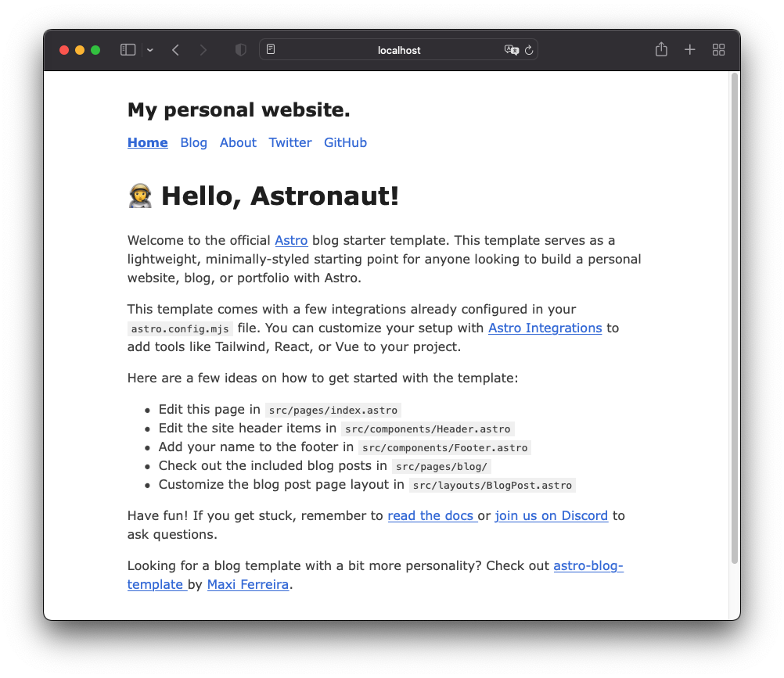Open the Twitter nav link
Screen dimensions: 784x678
(290, 143)
